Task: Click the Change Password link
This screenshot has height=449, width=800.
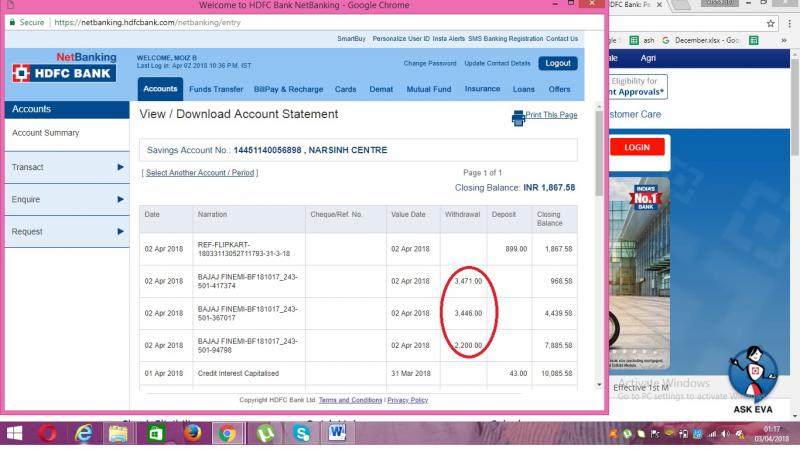Action: [x=430, y=64]
